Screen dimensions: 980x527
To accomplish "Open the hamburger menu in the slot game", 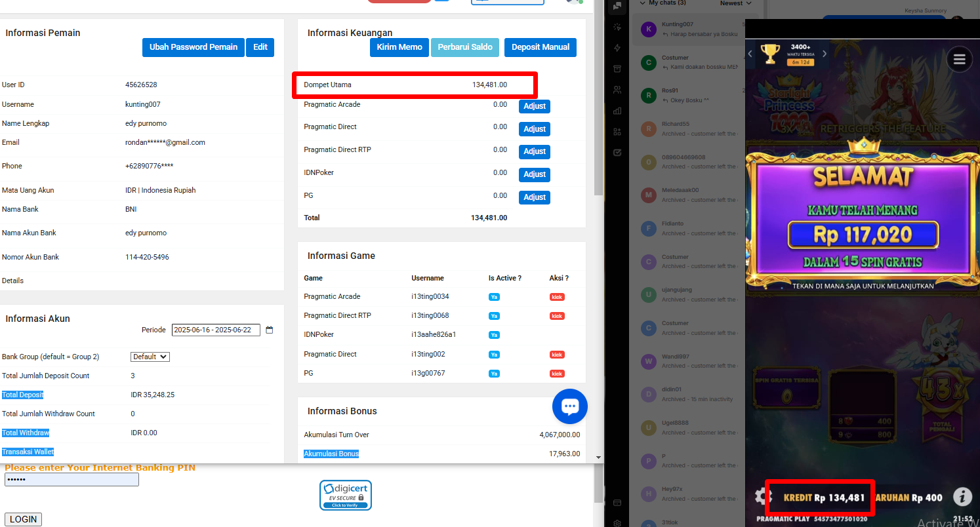I will pyautogui.click(x=960, y=60).
